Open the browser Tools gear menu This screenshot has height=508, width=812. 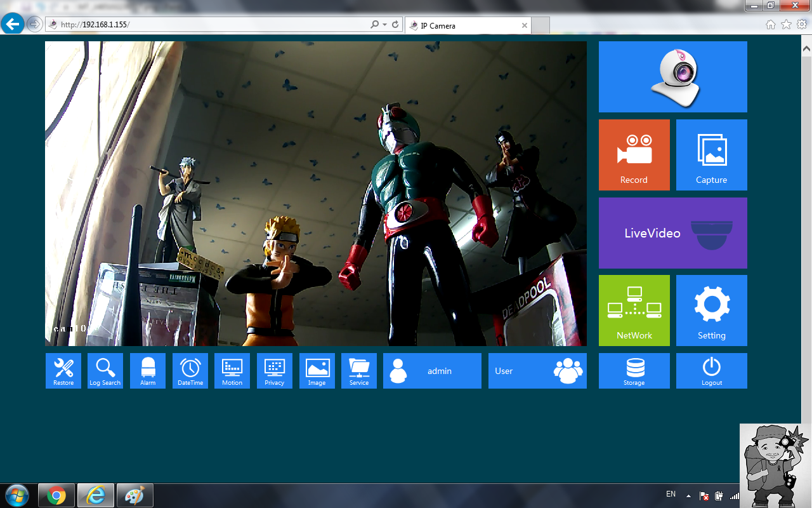click(802, 25)
